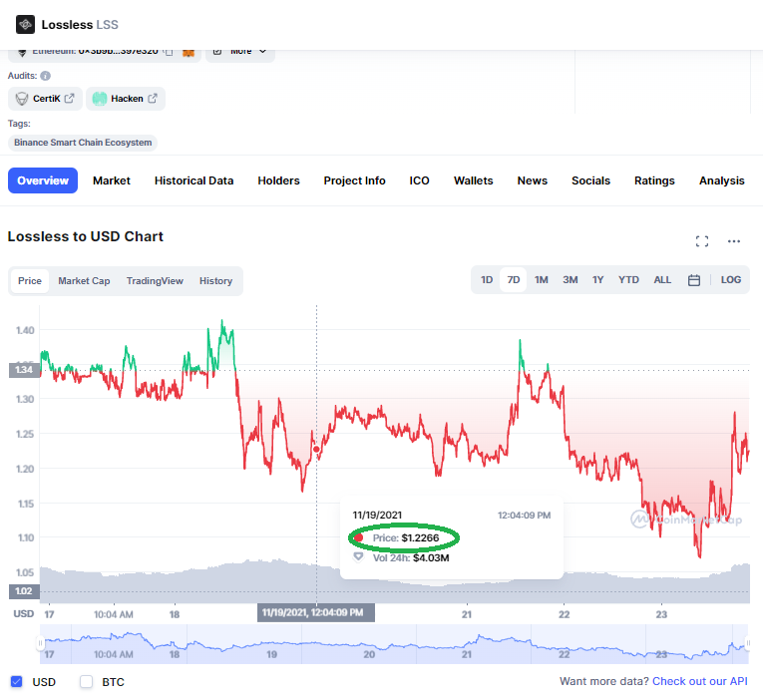763x700 pixels.
Task: Toggle LOG scale on chart
Action: tap(731, 280)
